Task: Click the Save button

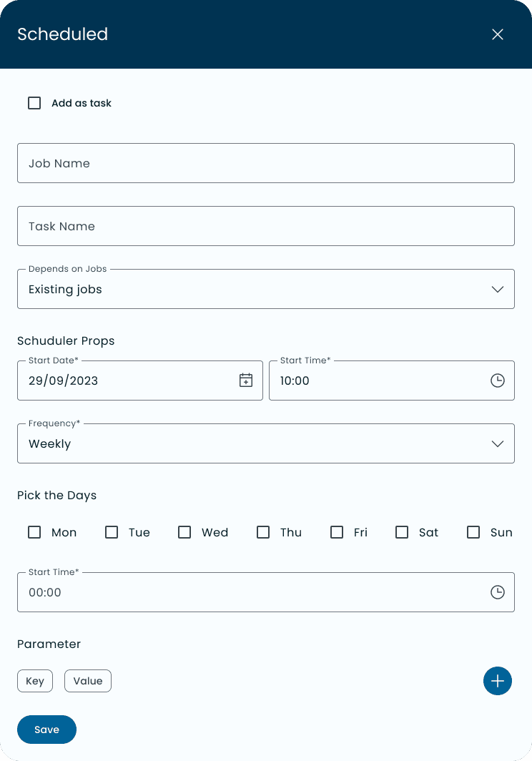Action: click(x=46, y=730)
